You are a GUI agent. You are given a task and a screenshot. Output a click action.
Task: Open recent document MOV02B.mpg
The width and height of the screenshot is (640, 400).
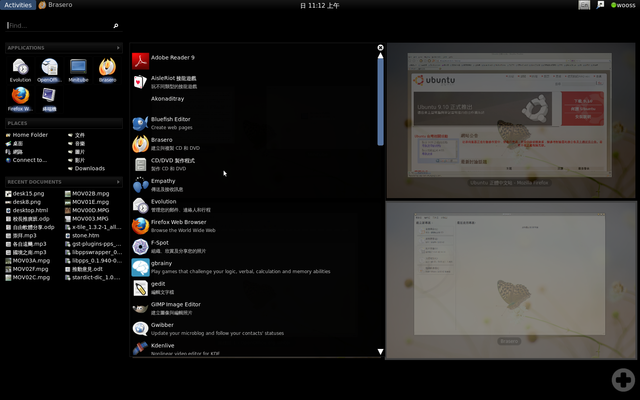[87, 193]
